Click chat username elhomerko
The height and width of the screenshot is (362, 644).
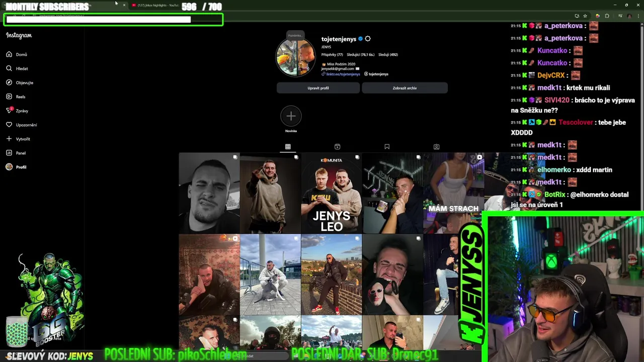[x=553, y=170]
